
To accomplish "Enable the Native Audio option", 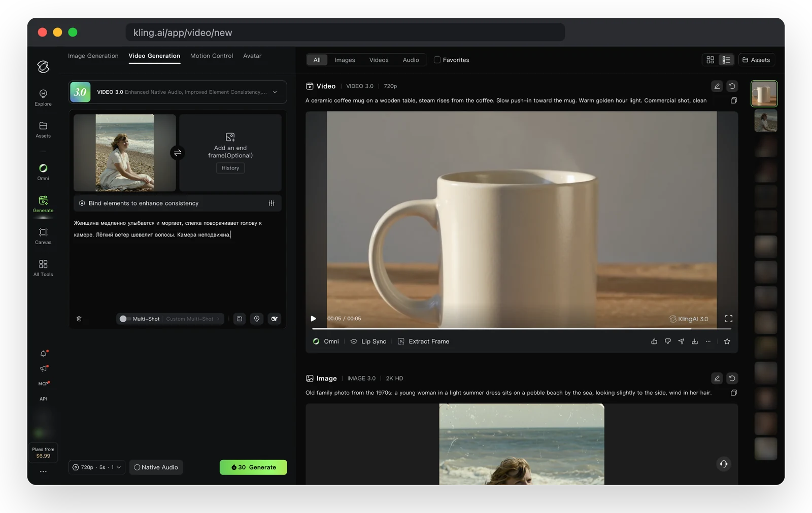I will pyautogui.click(x=156, y=467).
